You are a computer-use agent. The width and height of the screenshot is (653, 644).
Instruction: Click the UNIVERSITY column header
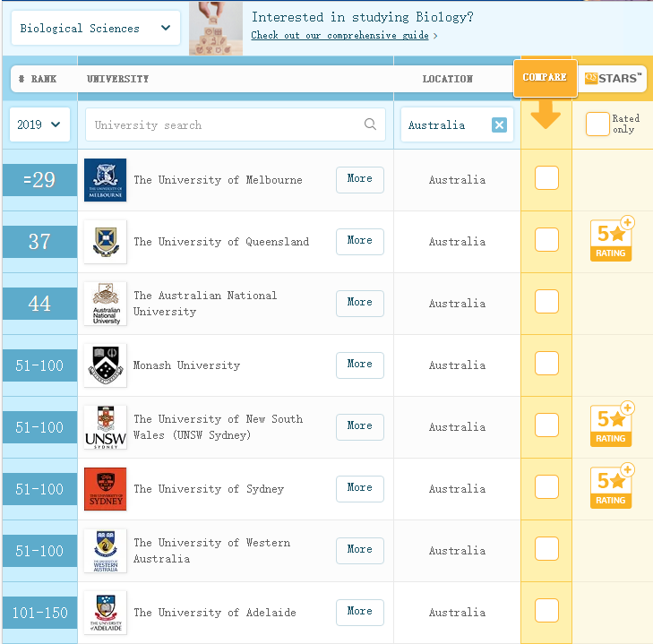pos(118,79)
